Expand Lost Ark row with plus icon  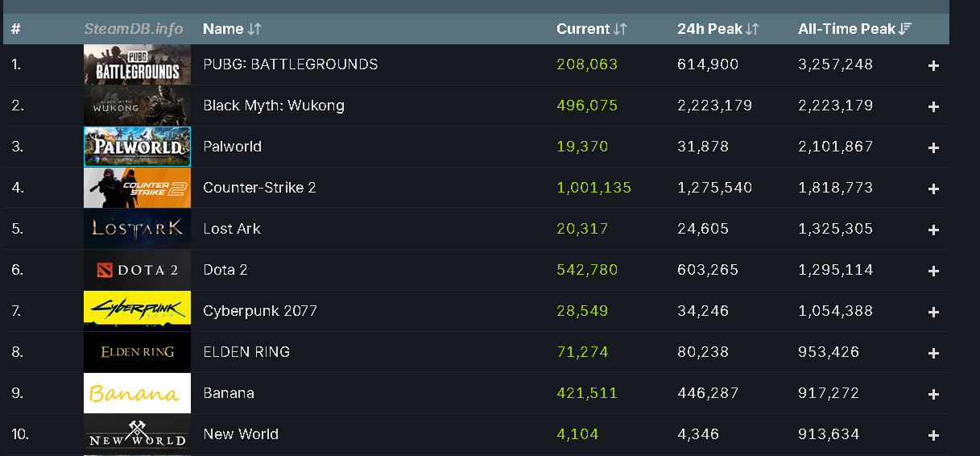click(x=933, y=230)
